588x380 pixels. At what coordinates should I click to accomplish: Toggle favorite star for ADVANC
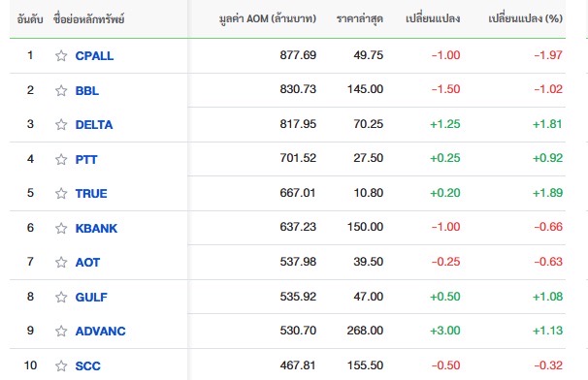coord(61,331)
